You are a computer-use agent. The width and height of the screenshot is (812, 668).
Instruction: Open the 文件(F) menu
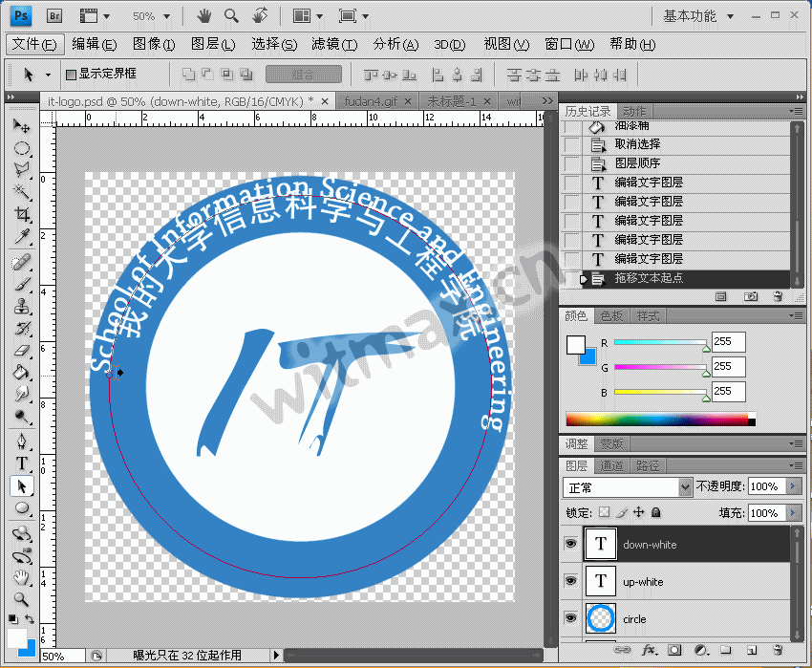tap(34, 44)
